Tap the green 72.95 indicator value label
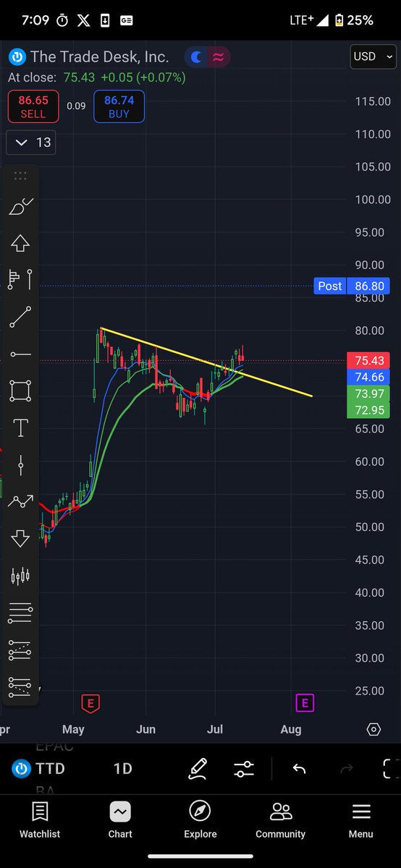Image resolution: width=401 pixels, height=868 pixels. (x=369, y=410)
